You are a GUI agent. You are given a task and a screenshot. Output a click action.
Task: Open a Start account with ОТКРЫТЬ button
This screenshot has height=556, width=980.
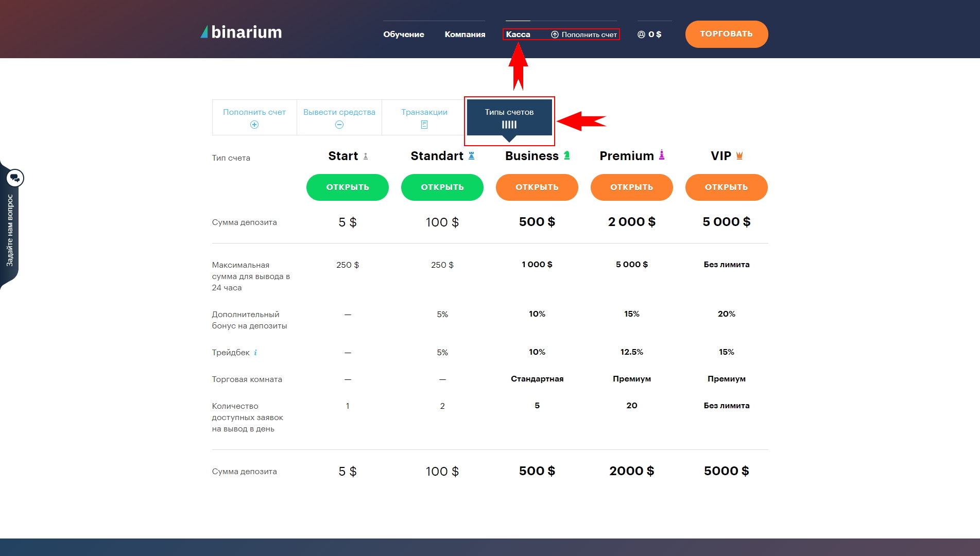coord(348,187)
